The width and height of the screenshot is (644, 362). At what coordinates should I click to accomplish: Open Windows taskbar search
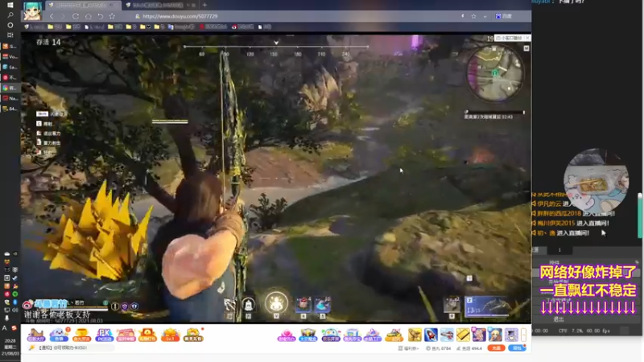click(x=10, y=14)
